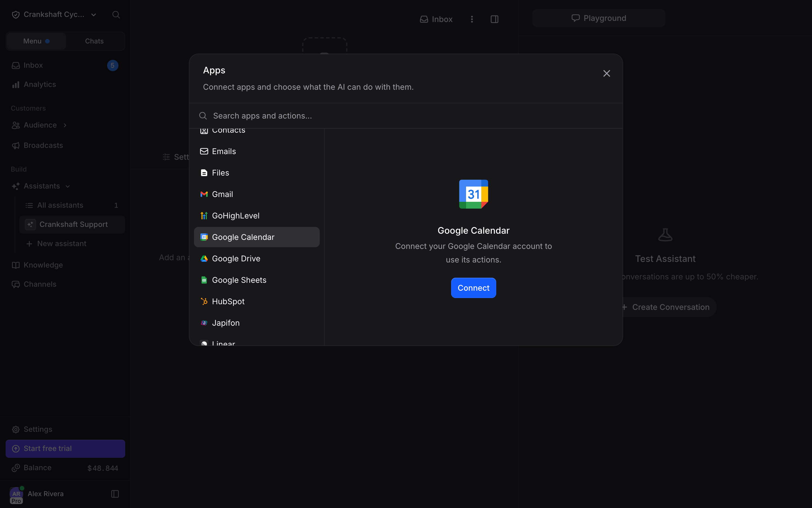Image resolution: width=812 pixels, height=508 pixels.
Task: Click the Start free trial button
Action: point(65,448)
